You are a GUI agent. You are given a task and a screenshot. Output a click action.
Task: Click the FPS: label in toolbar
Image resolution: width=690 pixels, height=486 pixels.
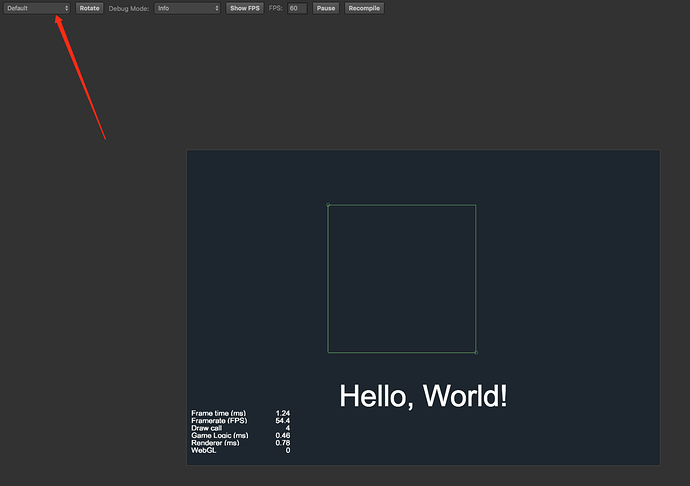point(275,8)
